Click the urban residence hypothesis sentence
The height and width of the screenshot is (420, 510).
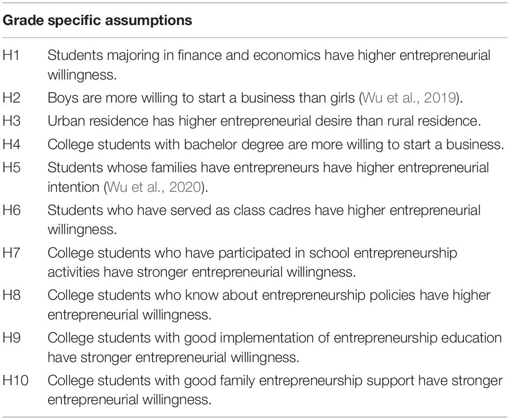pos(264,121)
